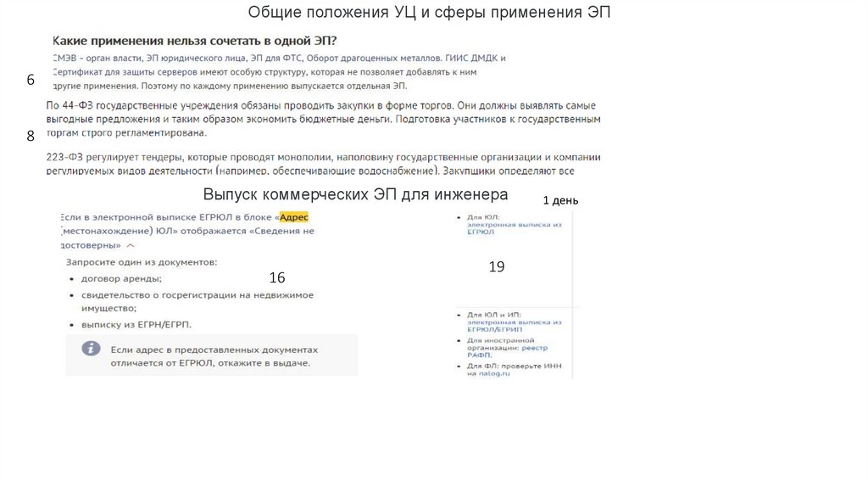Click the text «Для ФЛ: проверьте ИНН»
Screen dimensions: 868x487
click(x=514, y=366)
